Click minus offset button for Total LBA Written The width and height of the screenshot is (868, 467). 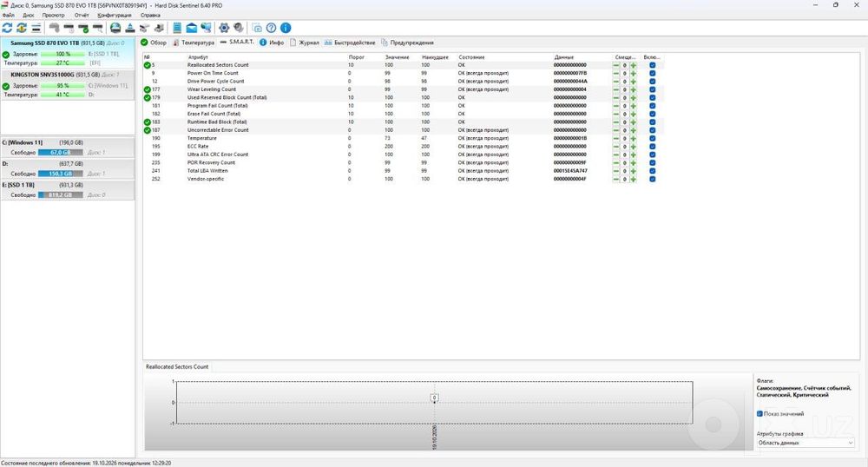(616, 171)
